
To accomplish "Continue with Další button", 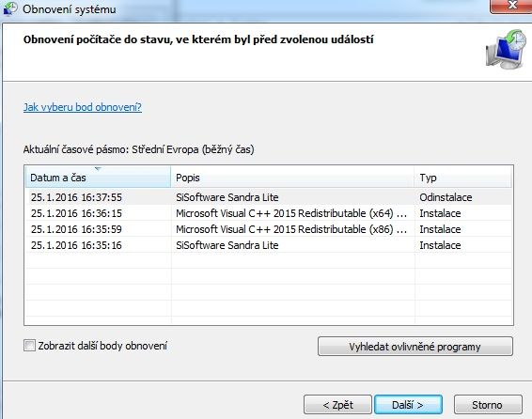I will 408,404.
